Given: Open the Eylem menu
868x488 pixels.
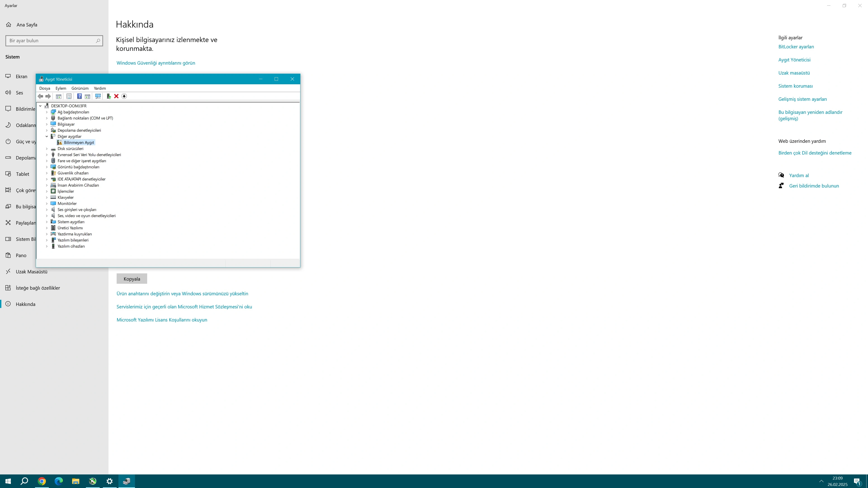Looking at the screenshot, I should coord(61,88).
